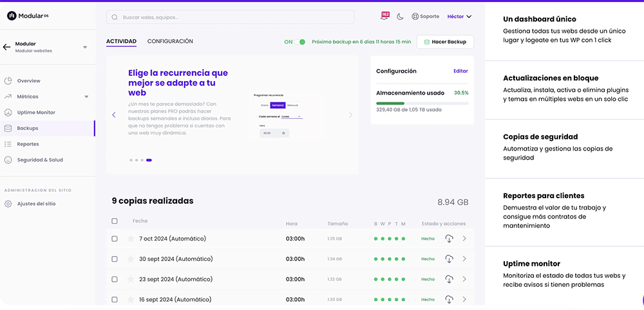The width and height of the screenshot is (644, 310).
Task: Select the first carousel dot
Action: (131, 160)
